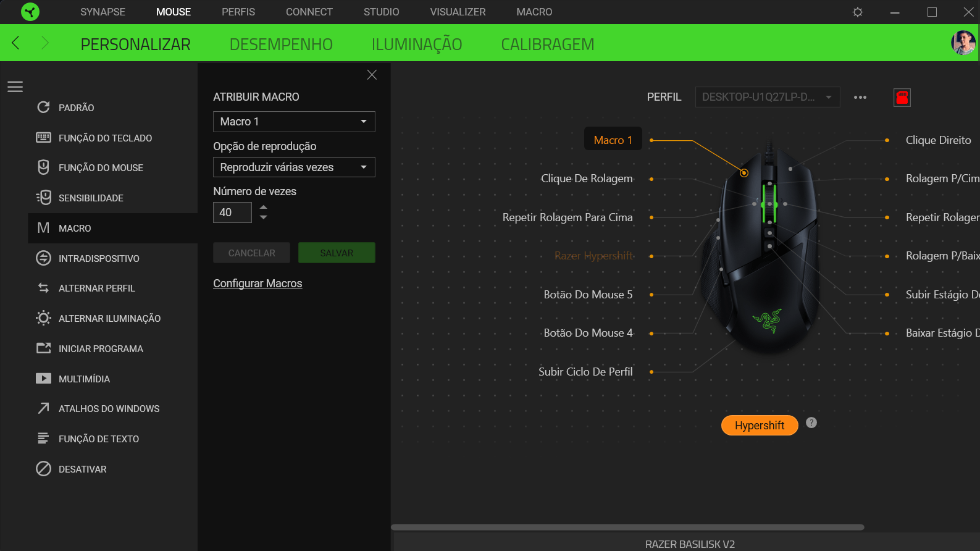Select the Atalhos do Windows arrow icon
Screen dimensions: 980x551
click(43, 408)
